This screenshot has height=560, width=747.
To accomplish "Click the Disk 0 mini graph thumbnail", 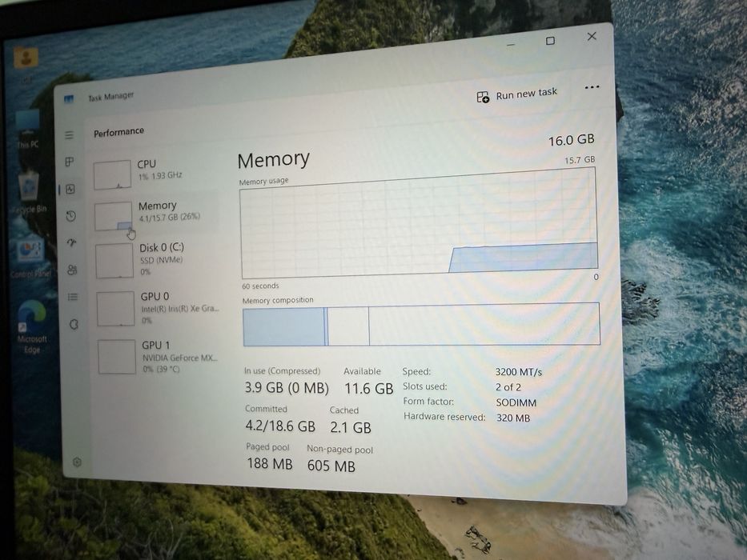I will 114,261.
